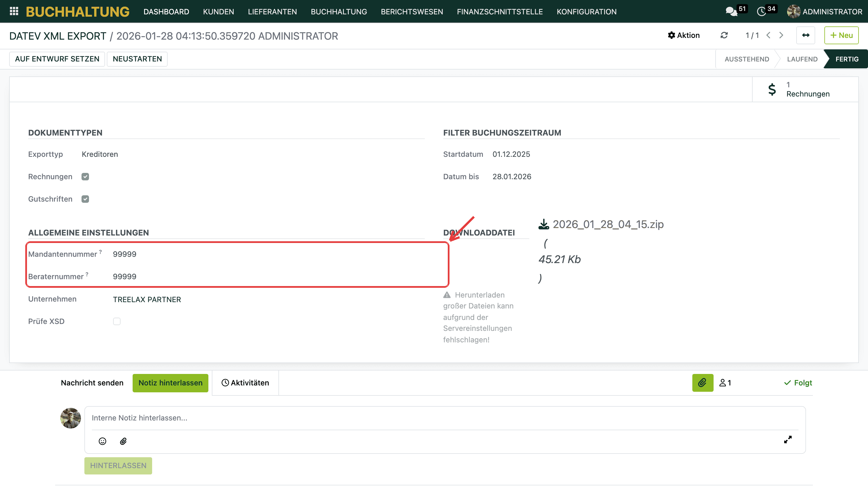
Task: Open the conversations icon with badge 51
Action: tap(731, 11)
